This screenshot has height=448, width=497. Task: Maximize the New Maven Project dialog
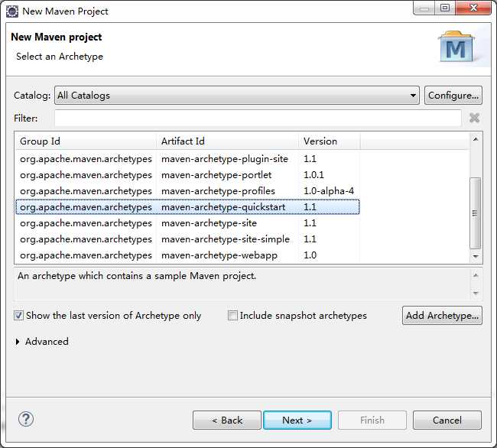(445, 8)
